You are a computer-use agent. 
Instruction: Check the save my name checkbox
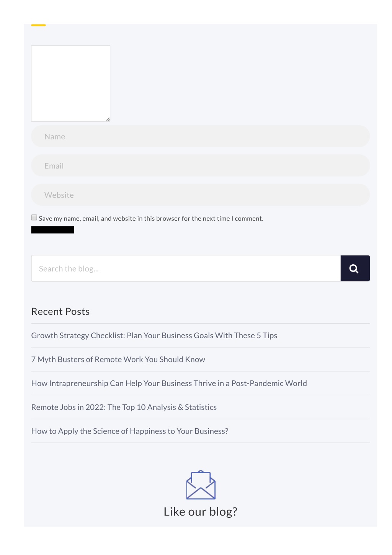coord(34,218)
